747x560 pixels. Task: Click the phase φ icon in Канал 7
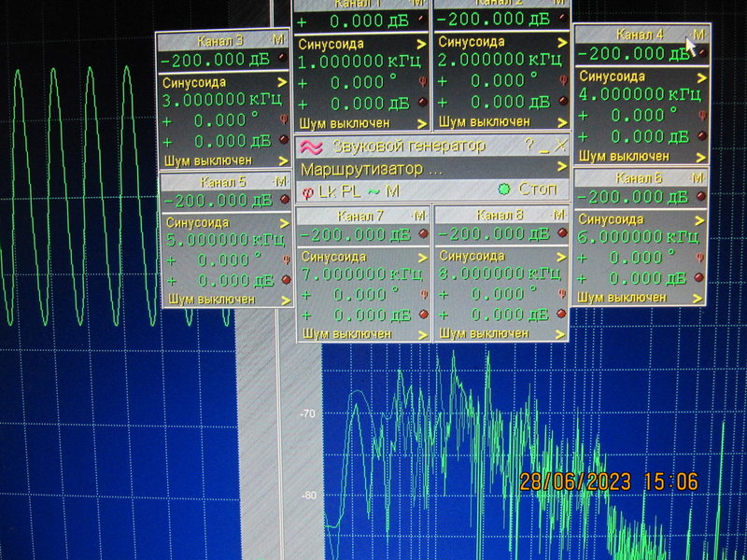pos(424,294)
